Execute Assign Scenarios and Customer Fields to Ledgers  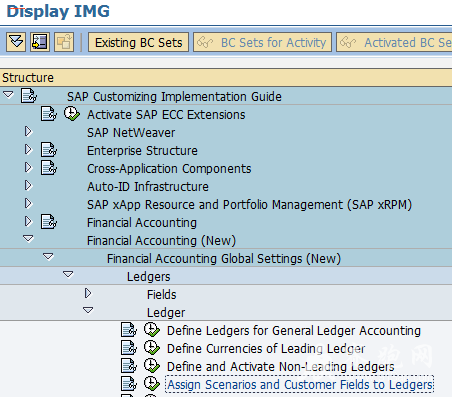152,384
